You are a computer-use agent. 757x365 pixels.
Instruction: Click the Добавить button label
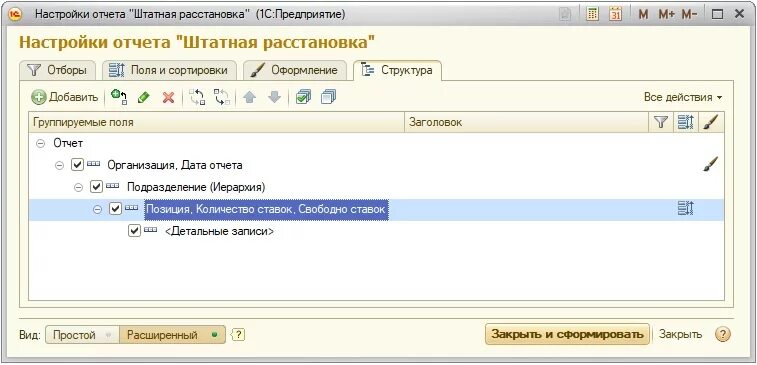(73, 98)
